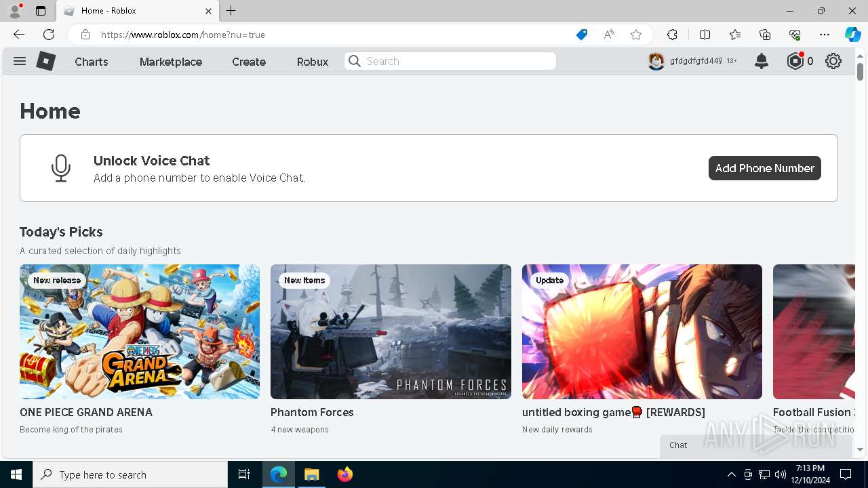Open the Chat panel bar
The width and height of the screenshot is (868, 488).
pos(756,445)
